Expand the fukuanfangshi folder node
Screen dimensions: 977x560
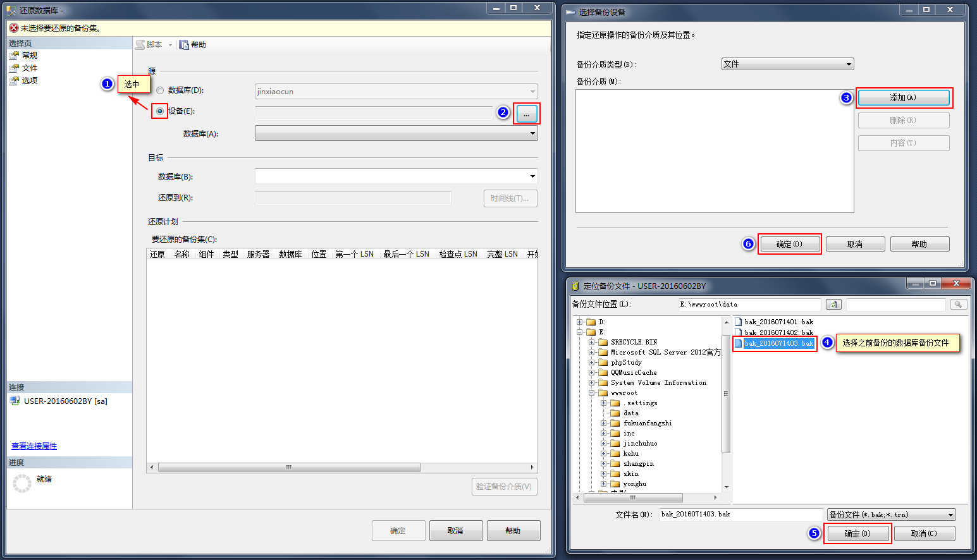(x=603, y=423)
